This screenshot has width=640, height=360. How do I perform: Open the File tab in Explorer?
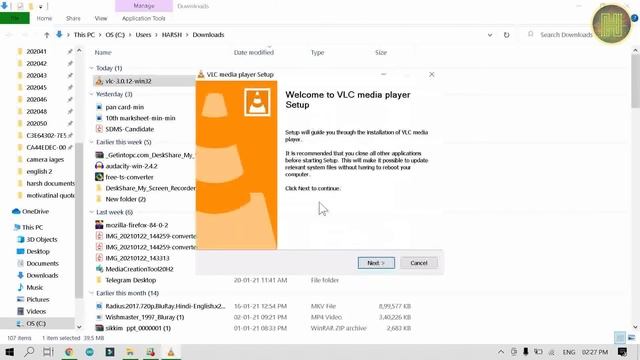[x=15, y=18]
